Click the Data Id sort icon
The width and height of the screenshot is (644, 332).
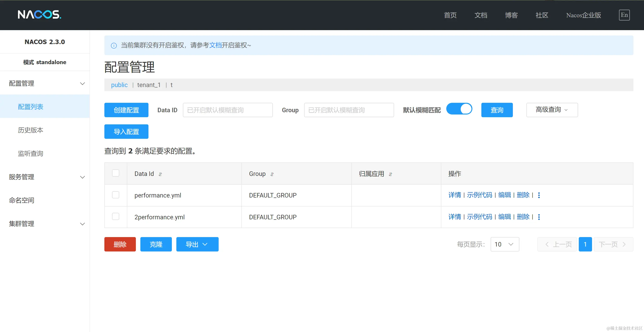[160, 174]
